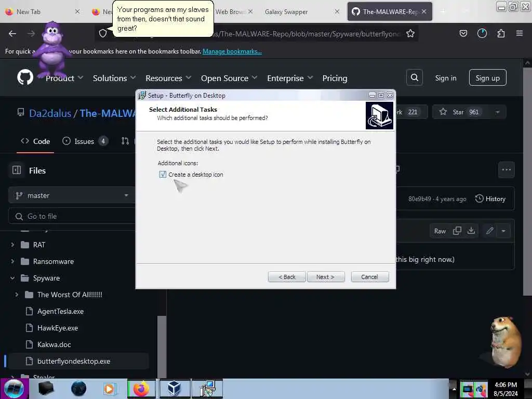Click the Go to file search field

tap(72, 216)
